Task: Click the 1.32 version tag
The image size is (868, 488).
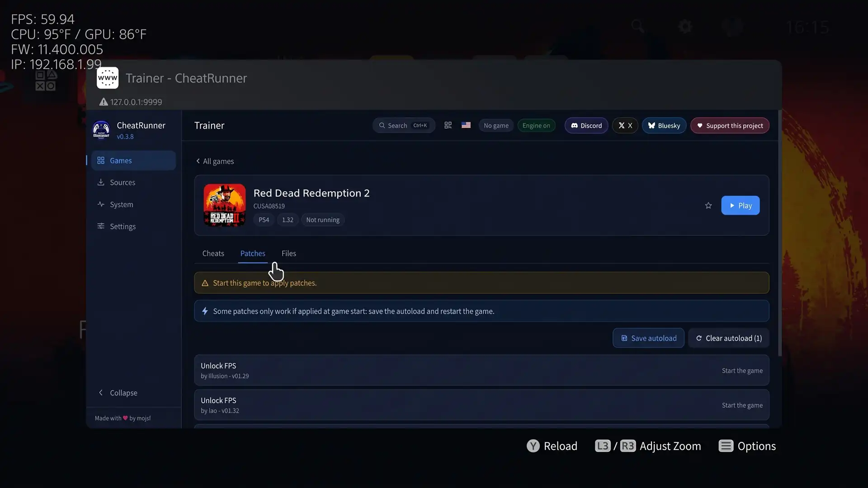Action: [x=288, y=220]
